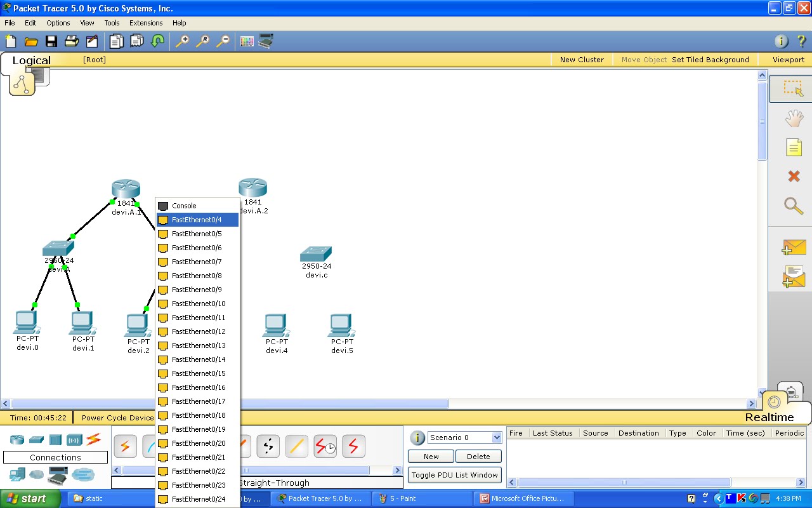Click New Cluster in workspace bar

tap(582, 60)
